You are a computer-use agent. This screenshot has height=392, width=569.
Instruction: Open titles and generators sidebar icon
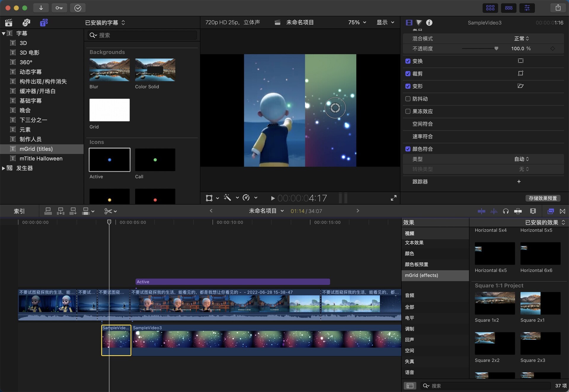(44, 23)
